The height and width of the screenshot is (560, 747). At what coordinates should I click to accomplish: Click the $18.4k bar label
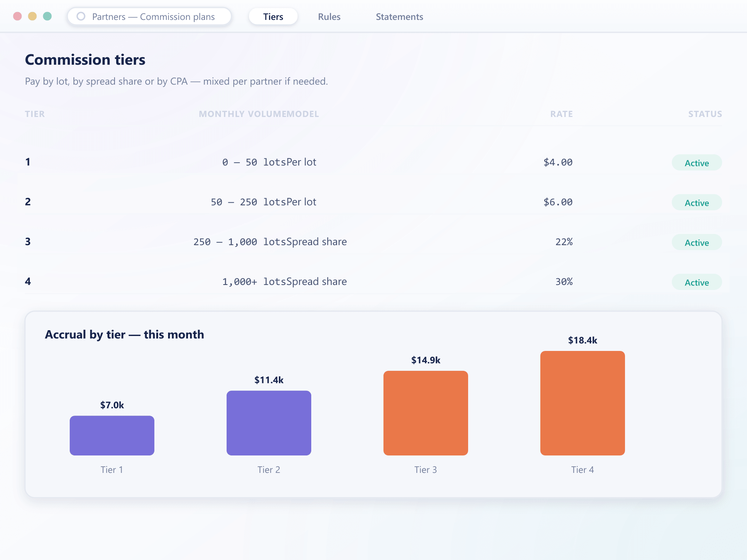click(583, 340)
